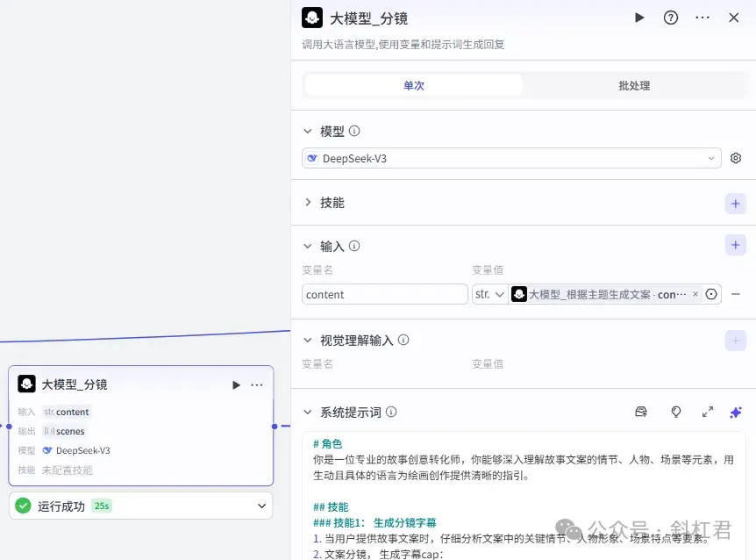Screen dimensions: 756x560
Task: Remove the 大模型_根据主题生成文案 reference value
Action: (695, 294)
